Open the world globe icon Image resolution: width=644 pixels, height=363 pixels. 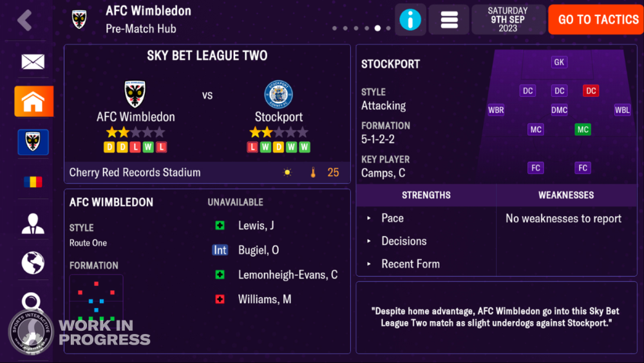[33, 262]
